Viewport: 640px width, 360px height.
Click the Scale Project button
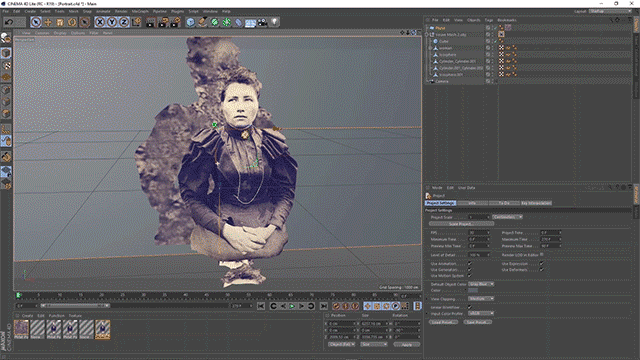tap(461, 224)
